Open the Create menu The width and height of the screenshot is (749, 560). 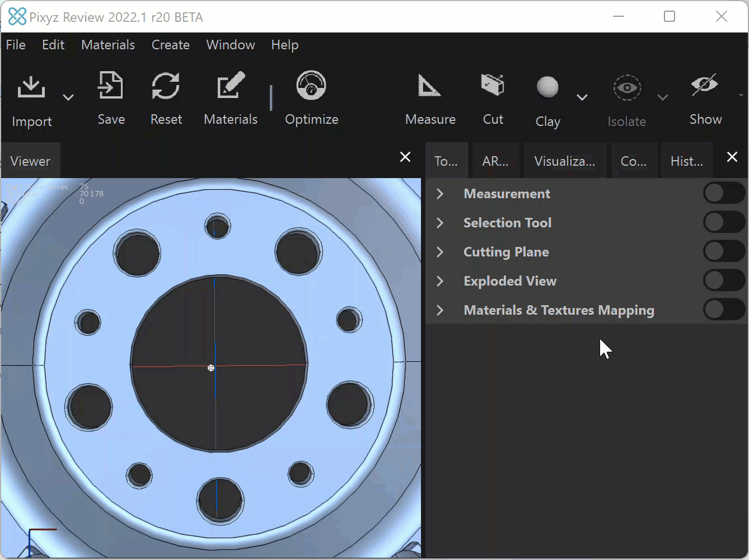click(171, 45)
